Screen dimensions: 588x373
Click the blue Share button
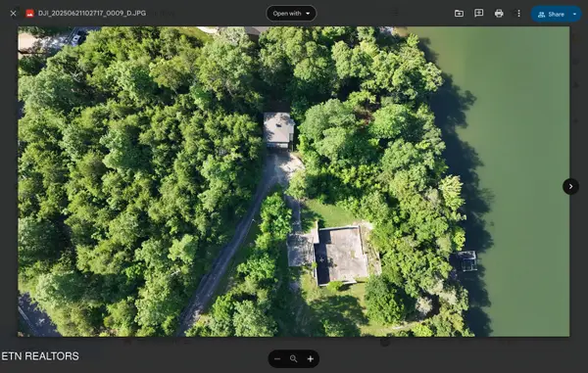551,15
